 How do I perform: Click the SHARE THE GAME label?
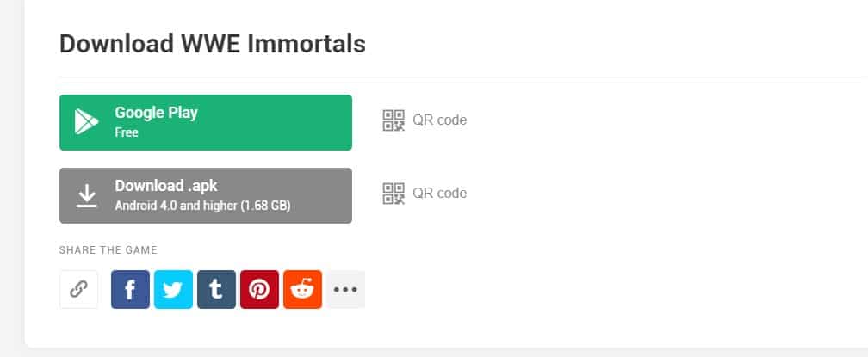click(108, 250)
